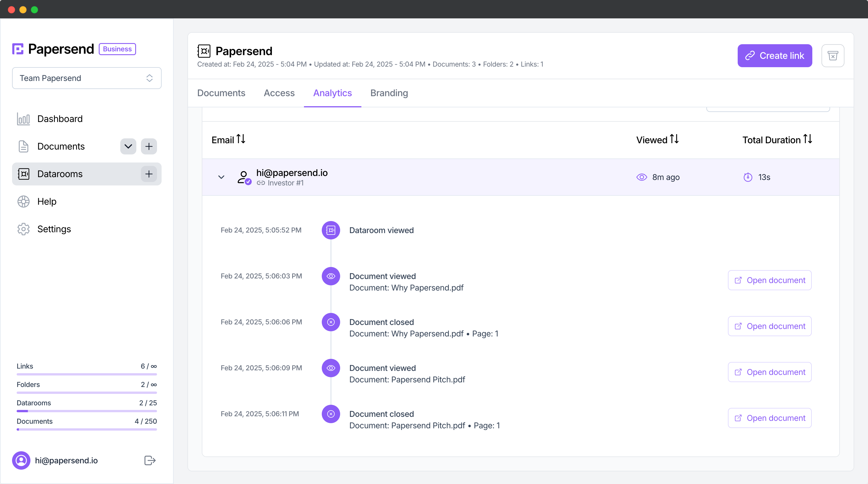This screenshot has width=868, height=484.
Task: Click the '8m ago' viewed value
Action: [666, 177]
